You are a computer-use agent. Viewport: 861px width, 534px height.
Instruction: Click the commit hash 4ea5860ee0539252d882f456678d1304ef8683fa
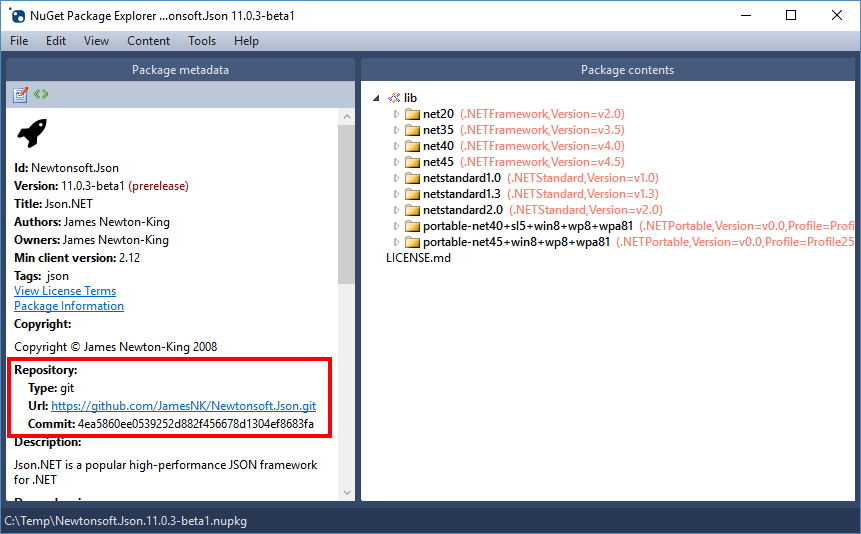click(195, 424)
